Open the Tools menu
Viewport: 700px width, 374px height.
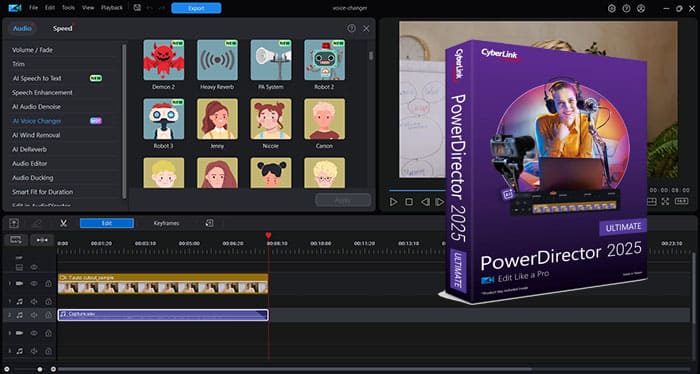[68, 8]
